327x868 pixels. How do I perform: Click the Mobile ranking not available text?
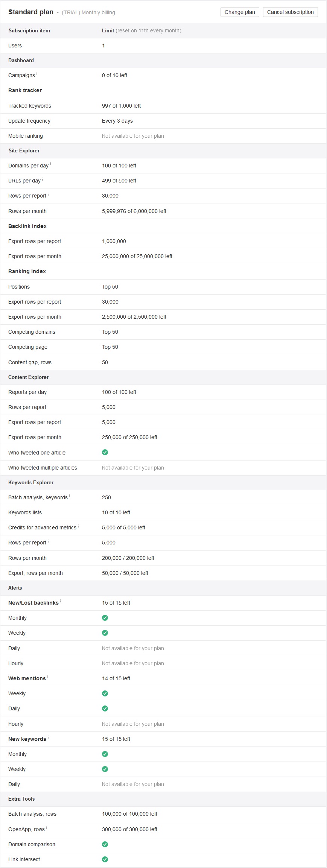133,136
